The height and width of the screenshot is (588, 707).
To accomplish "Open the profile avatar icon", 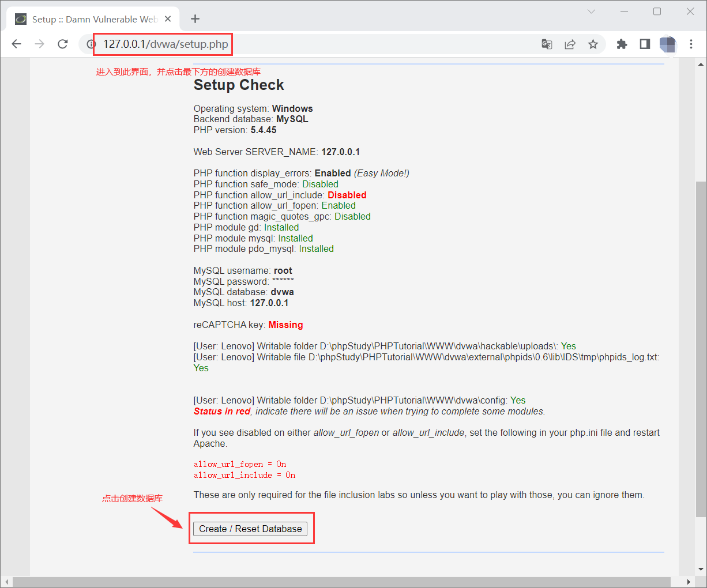I will pyautogui.click(x=668, y=44).
